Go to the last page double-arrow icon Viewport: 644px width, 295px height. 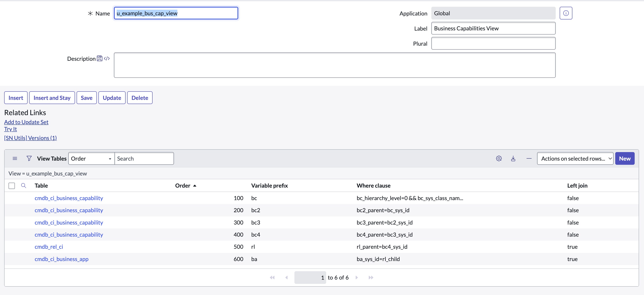click(371, 278)
